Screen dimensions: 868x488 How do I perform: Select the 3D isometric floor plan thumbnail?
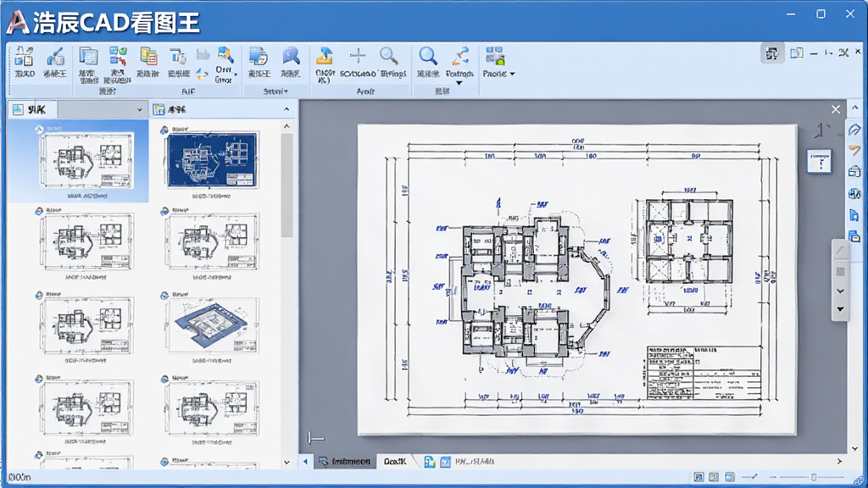212,325
